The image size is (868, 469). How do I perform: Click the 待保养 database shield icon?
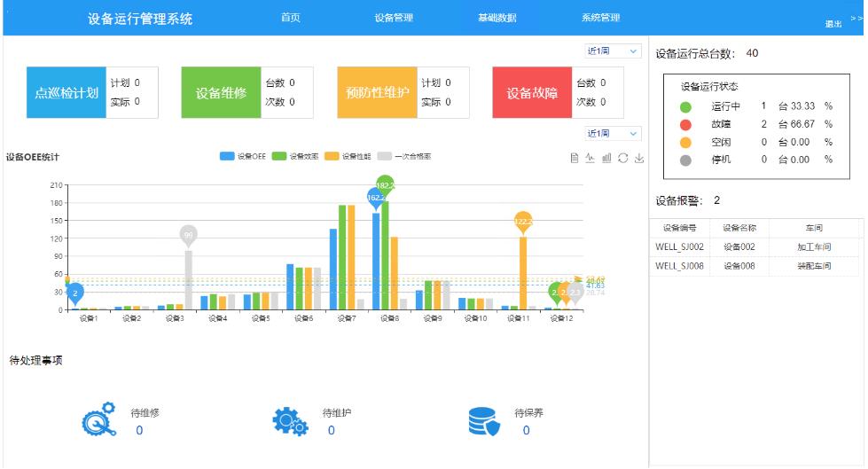click(x=484, y=423)
